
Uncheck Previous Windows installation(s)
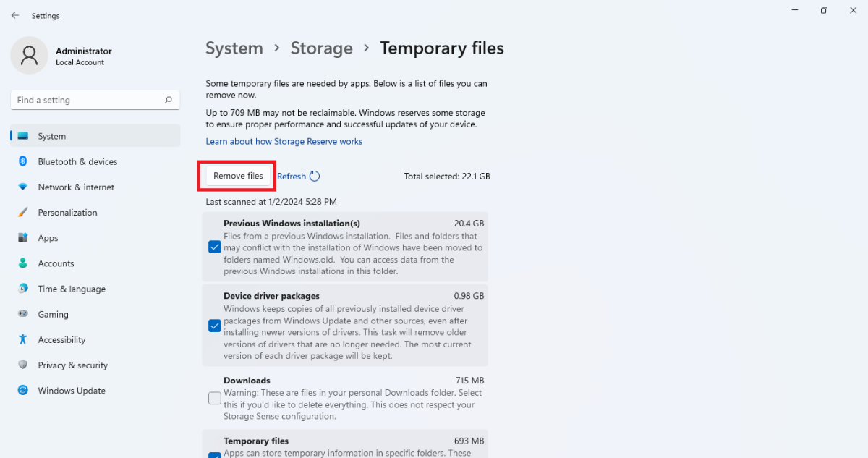[x=214, y=247]
